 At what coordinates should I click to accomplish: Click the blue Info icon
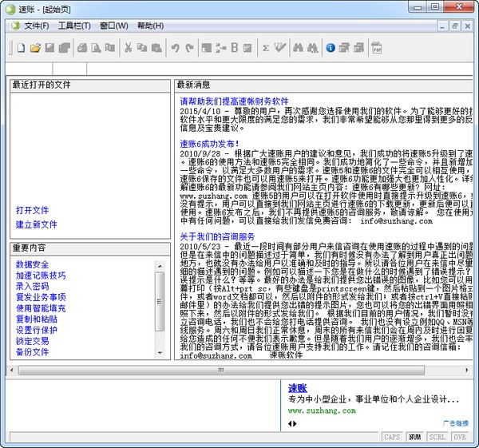[331, 48]
